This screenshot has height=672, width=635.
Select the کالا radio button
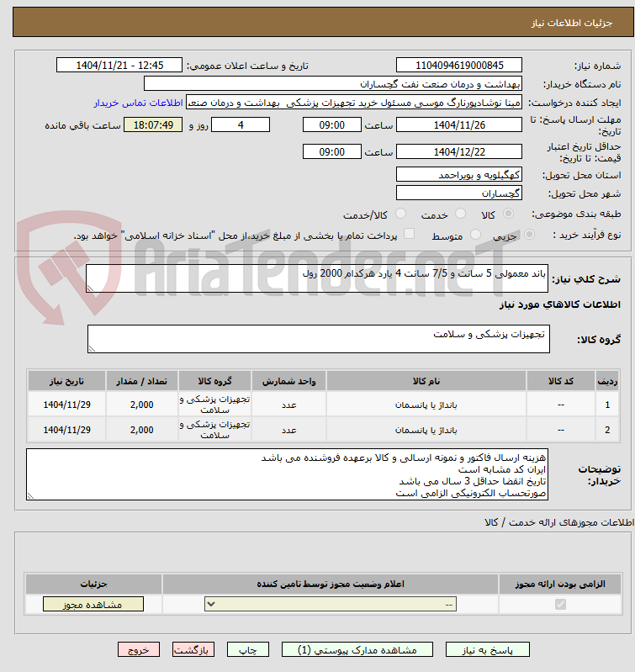(508, 214)
